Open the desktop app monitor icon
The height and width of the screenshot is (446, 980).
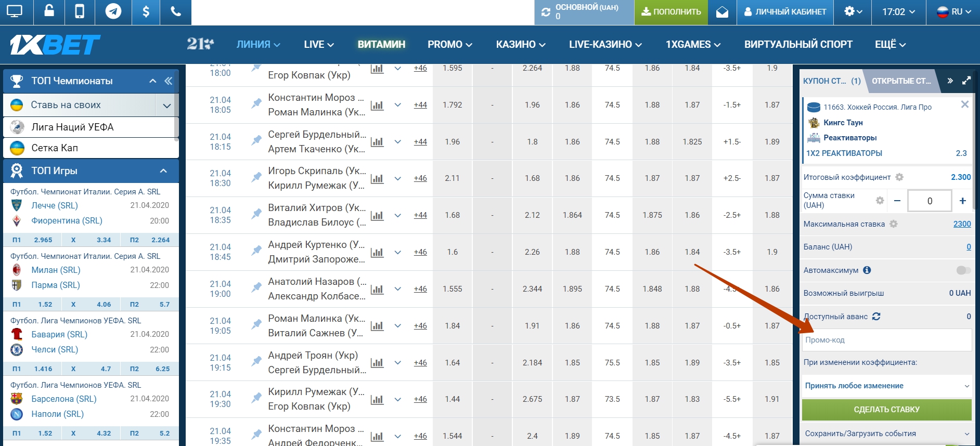(15, 11)
